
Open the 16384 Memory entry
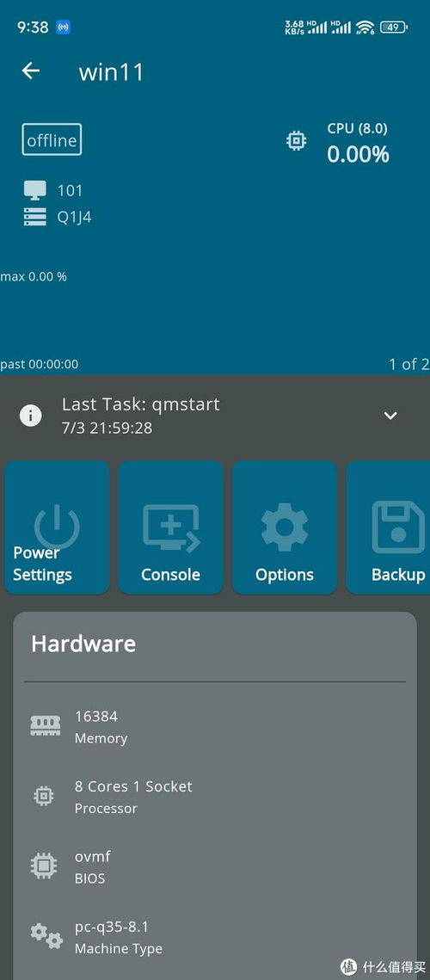click(215, 726)
